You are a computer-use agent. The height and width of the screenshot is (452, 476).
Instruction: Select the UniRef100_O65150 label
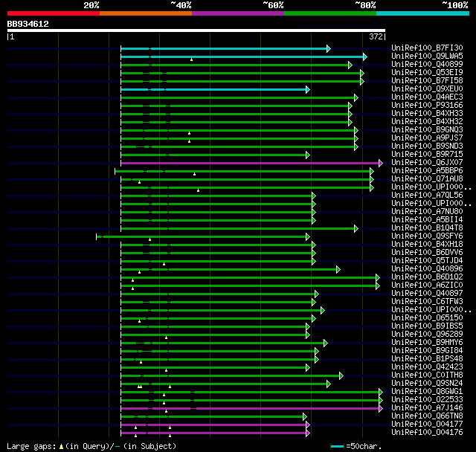pos(427,318)
